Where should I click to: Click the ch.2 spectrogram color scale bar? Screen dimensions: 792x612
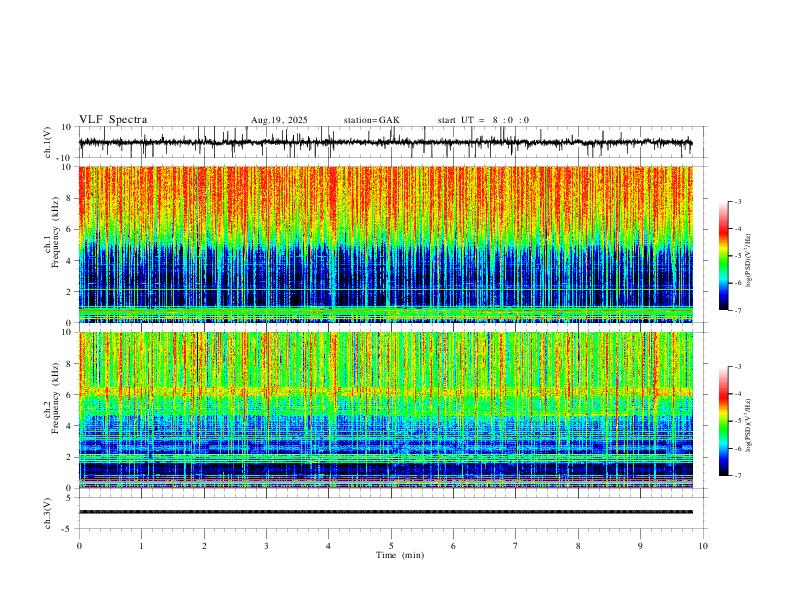(723, 421)
